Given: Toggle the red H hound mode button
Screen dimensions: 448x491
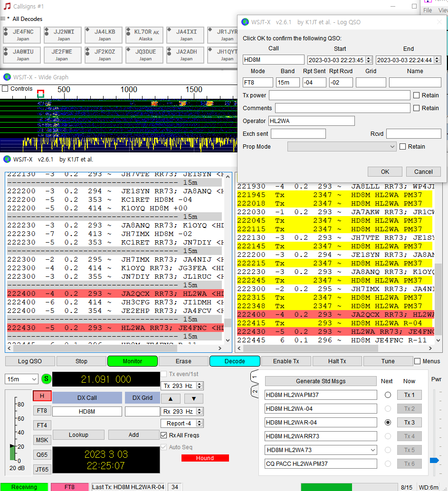Looking at the screenshot, I should 42,396.
